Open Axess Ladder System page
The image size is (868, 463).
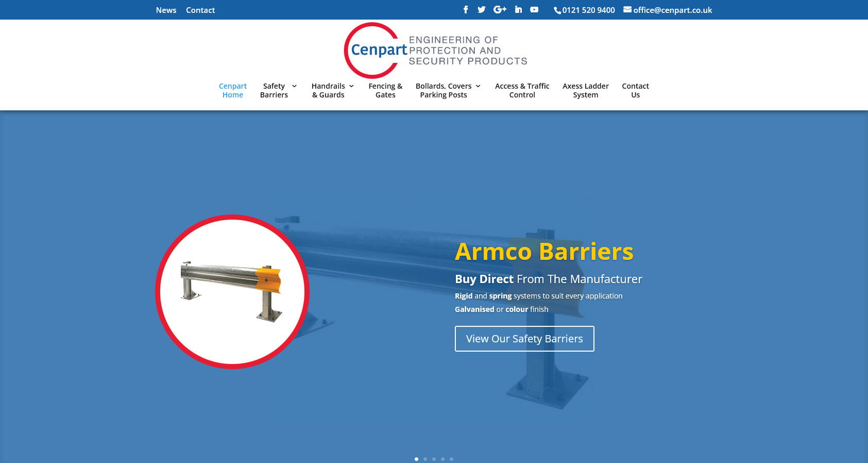585,90
